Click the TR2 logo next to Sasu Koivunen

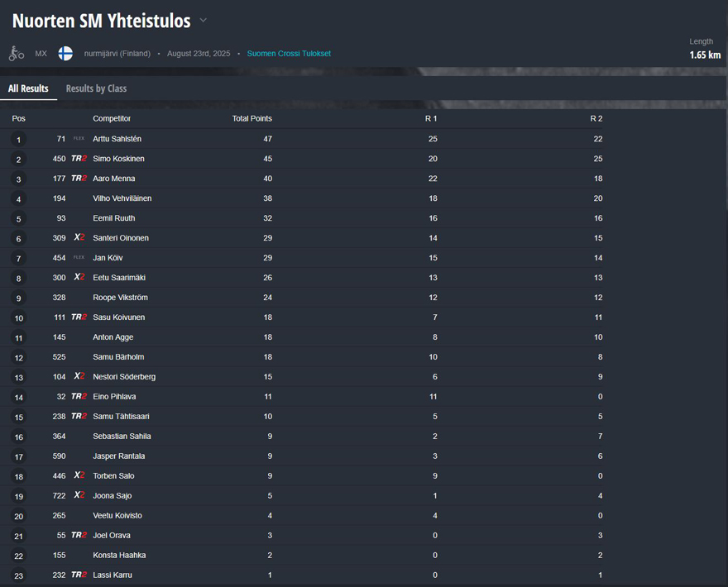click(79, 317)
